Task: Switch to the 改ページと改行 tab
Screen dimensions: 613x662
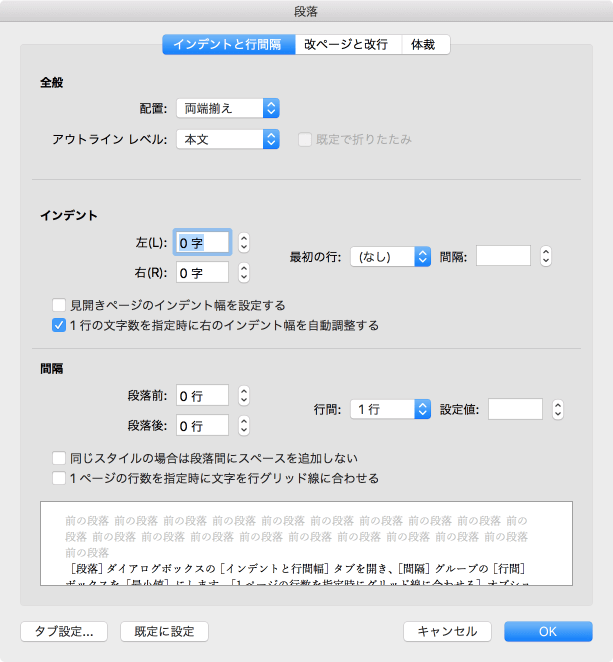Action: pos(347,44)
